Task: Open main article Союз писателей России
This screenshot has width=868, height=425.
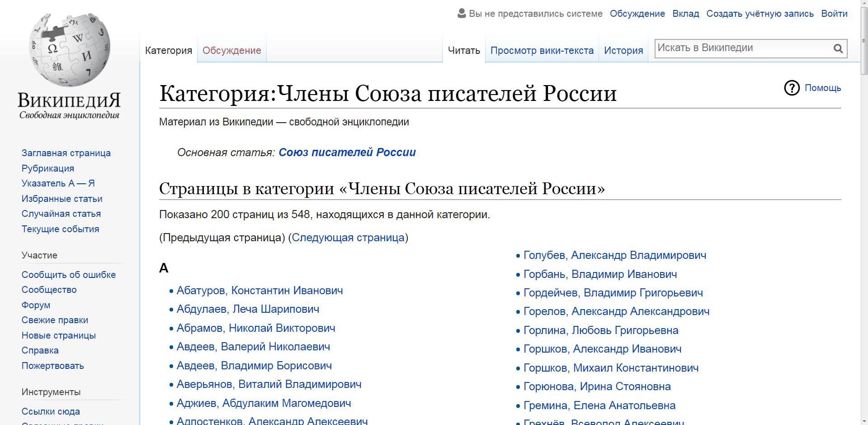Action: (347, 152)
